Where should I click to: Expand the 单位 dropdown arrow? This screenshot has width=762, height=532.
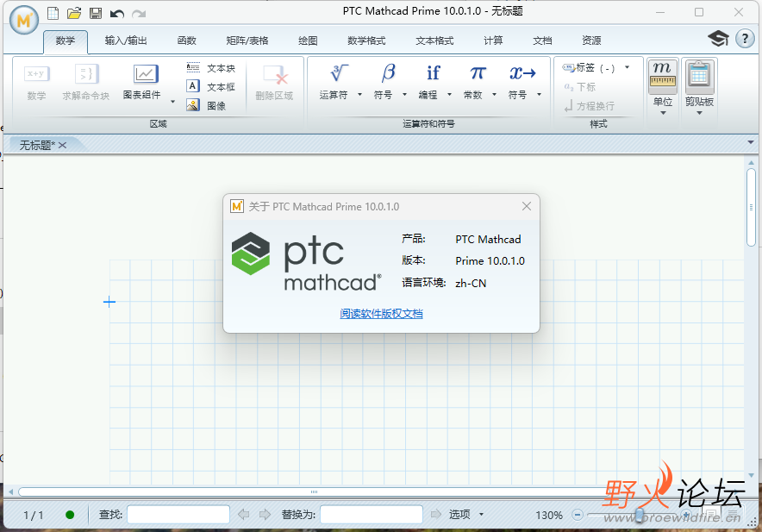click(663, 113)
